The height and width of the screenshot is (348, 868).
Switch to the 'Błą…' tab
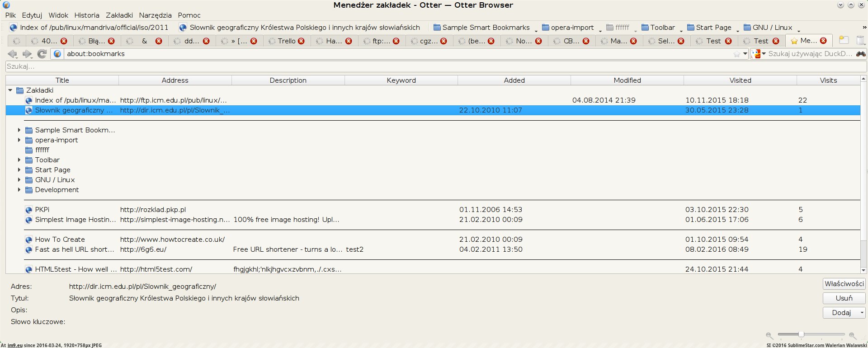96,41
